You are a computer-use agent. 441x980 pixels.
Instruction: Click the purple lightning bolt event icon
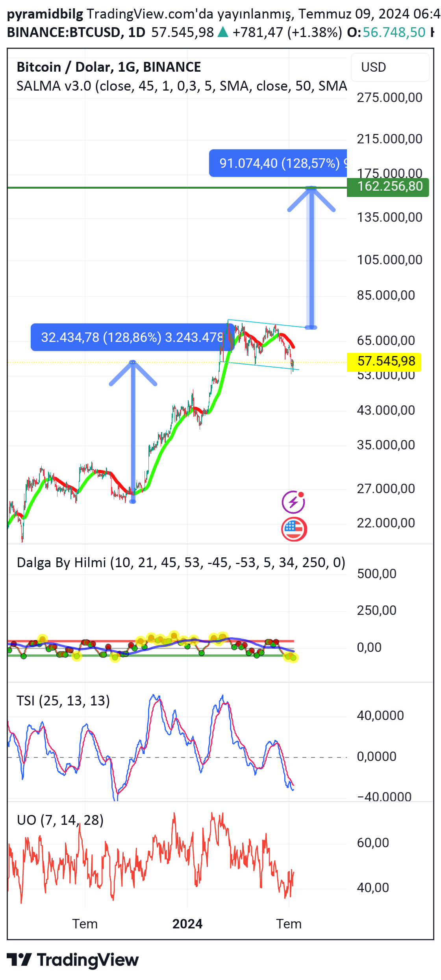[x=293, y=502]
